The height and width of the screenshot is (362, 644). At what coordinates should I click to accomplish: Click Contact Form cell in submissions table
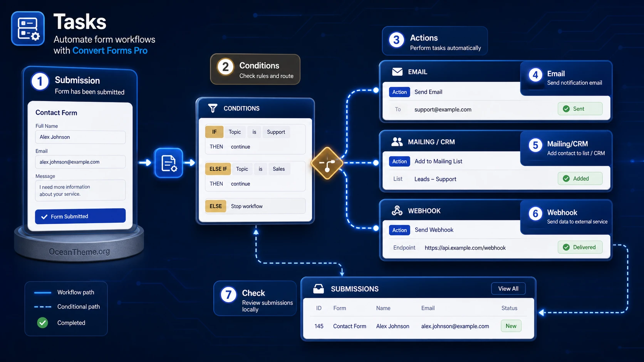350,326
